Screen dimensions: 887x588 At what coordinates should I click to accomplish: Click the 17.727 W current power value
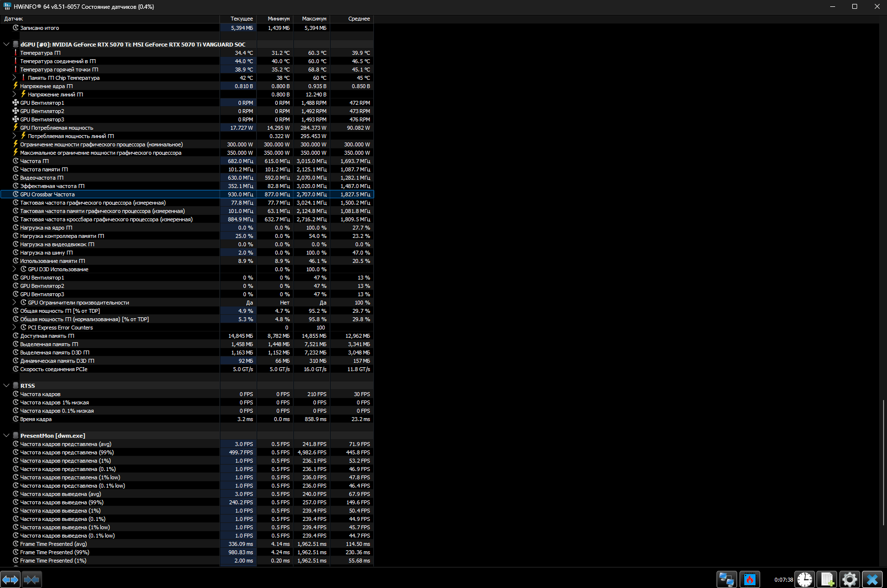[x=241, y=128]
